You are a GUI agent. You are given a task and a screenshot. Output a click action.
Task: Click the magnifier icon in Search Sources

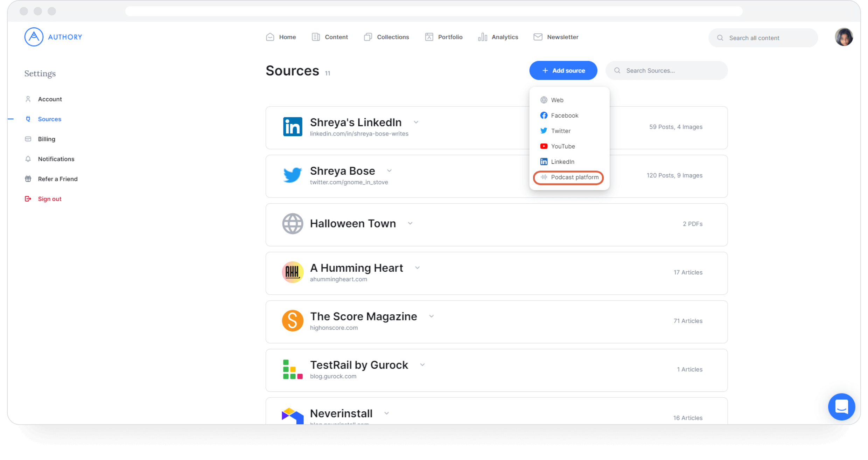pyautogui.click(x=617, y=71)
